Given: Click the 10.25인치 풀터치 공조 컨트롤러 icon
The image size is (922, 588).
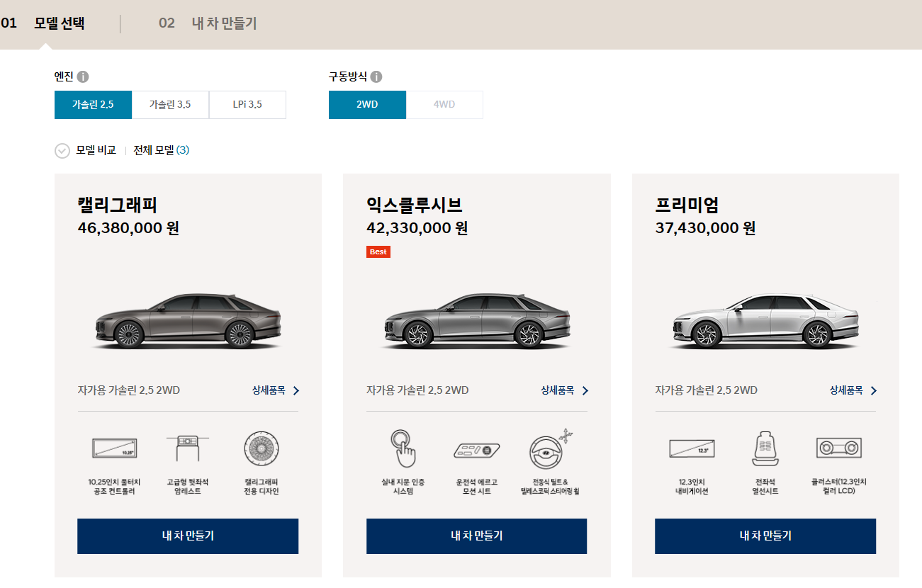Looking at the screenshot, I should coord(116,448).
